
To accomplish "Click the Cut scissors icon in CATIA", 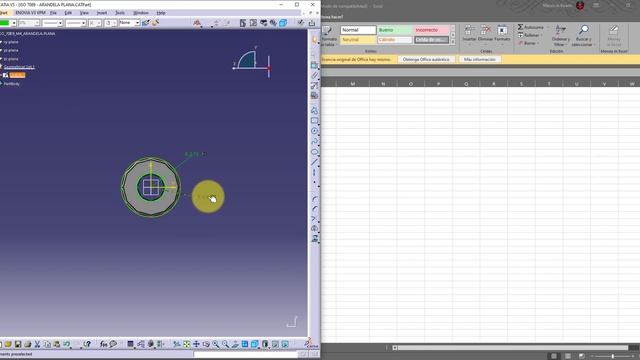I will coord(37,344).
